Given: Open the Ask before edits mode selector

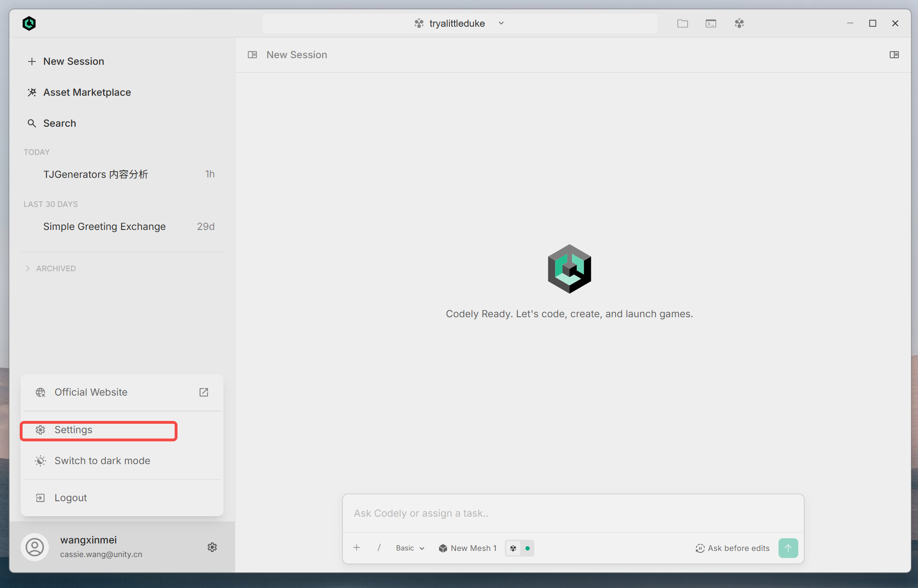Looking at the screenshot, I should pyautogui.click(x=733, y=548).
